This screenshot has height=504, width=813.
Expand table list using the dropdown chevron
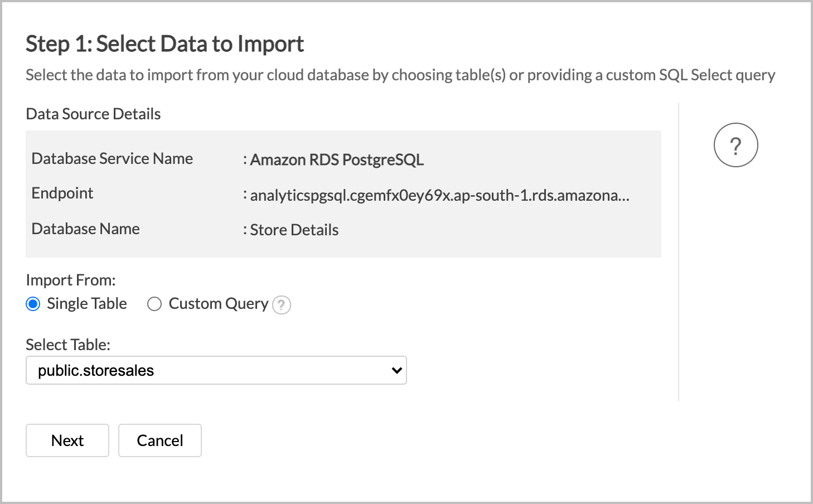pyautogui.click(x=396, y=370)
